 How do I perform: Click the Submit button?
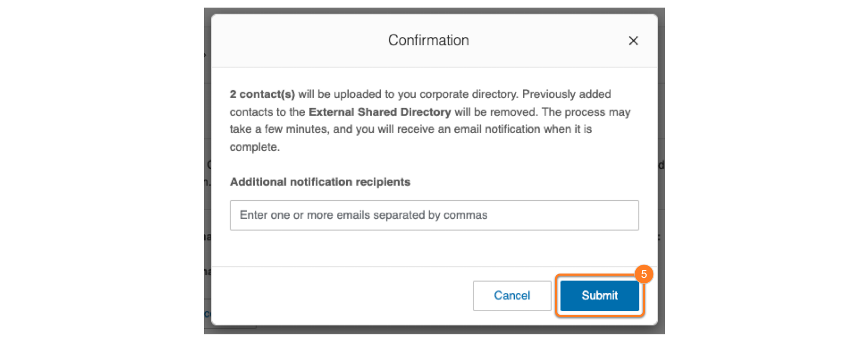tap(599, 295)
